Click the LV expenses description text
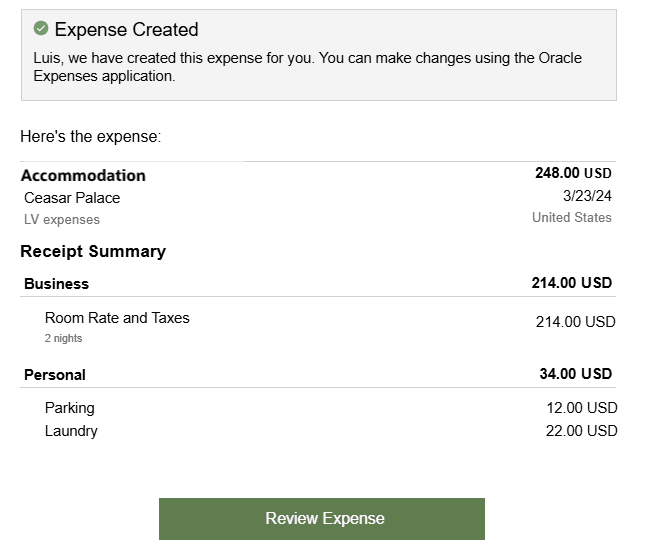Screen dimensions: 645x543 62,220
